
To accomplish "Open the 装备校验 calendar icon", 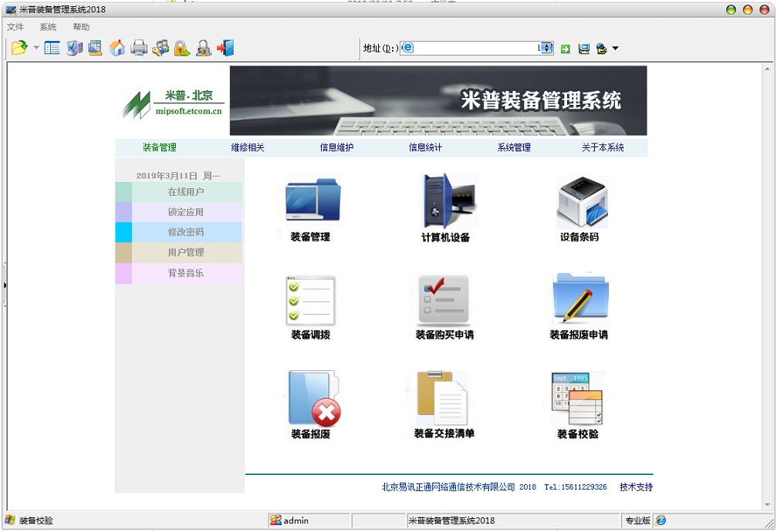I will click(577, 399).
